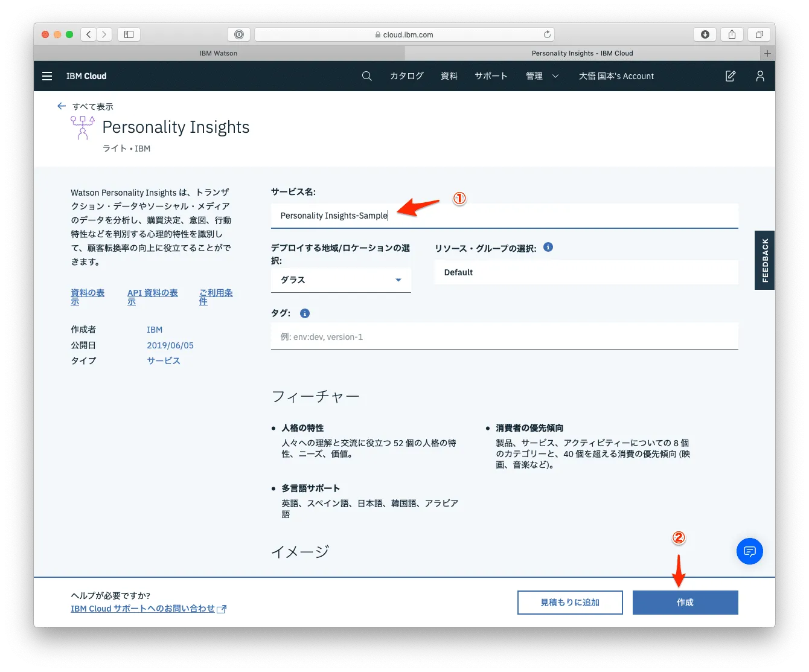Open the ご利用条件 link
This screenshot has height=672, width=809.
coord(216,296)
